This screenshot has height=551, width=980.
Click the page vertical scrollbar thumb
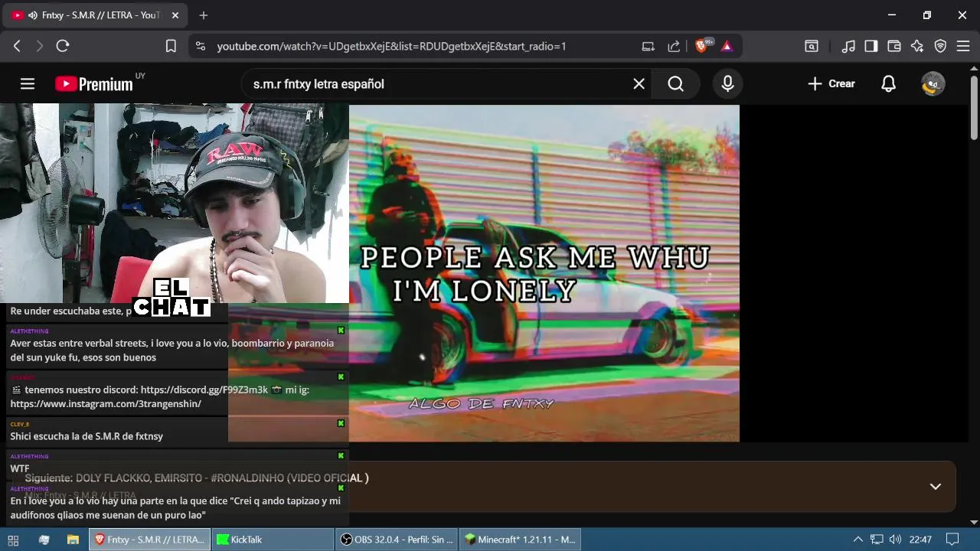click(x=974, y=107)
